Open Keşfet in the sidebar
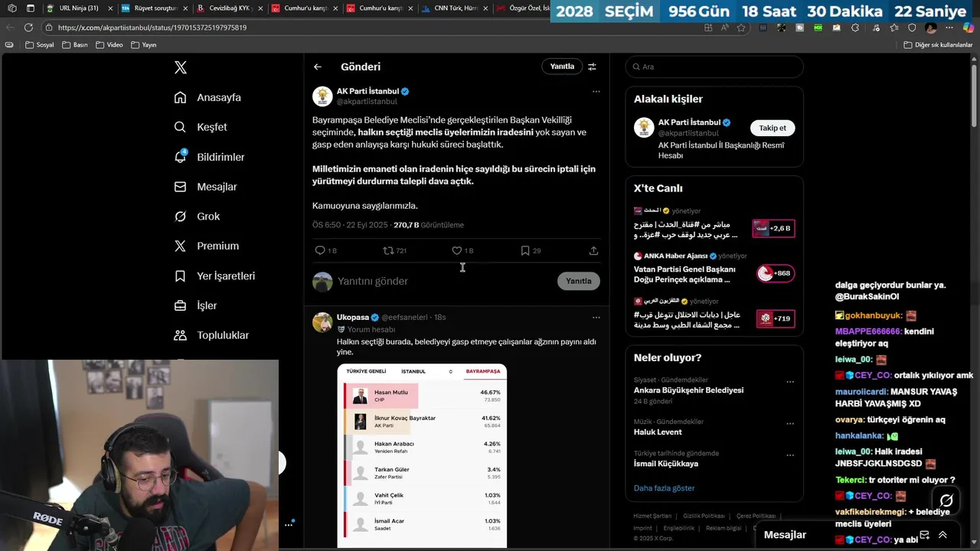Image resolution: width=980 pixels, height=551 pixels. (201, 127)
